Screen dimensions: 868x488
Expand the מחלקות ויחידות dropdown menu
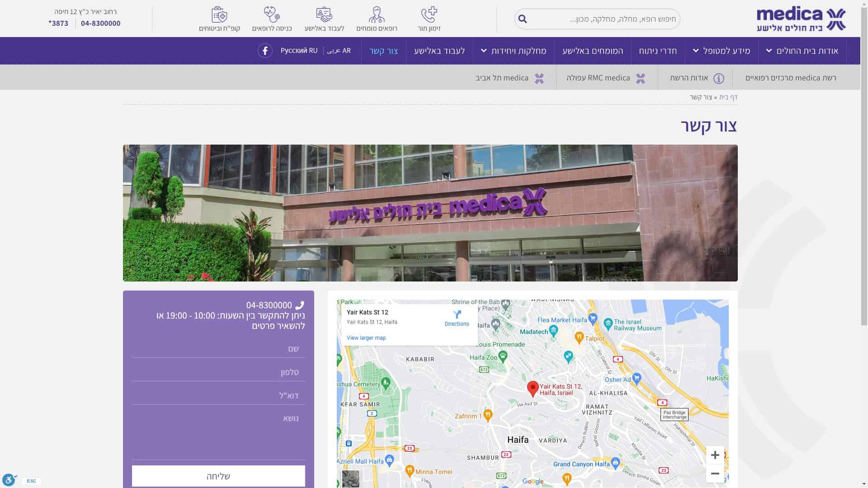514,51
